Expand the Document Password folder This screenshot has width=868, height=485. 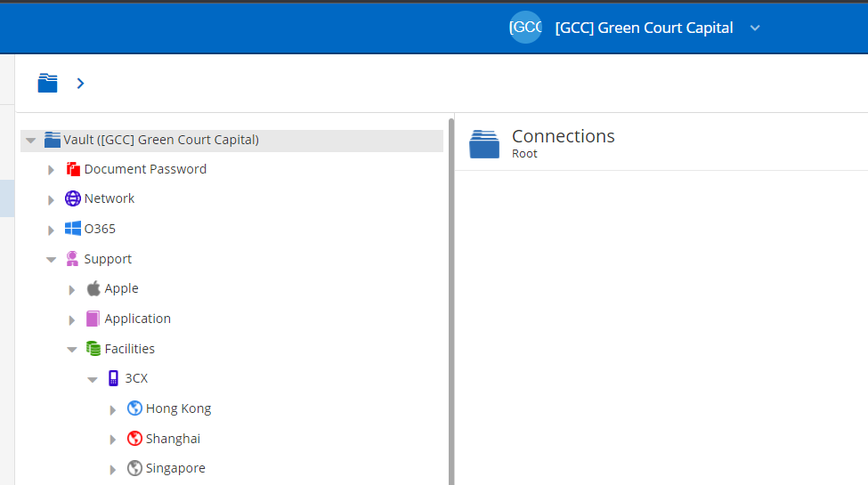(51, 170)
